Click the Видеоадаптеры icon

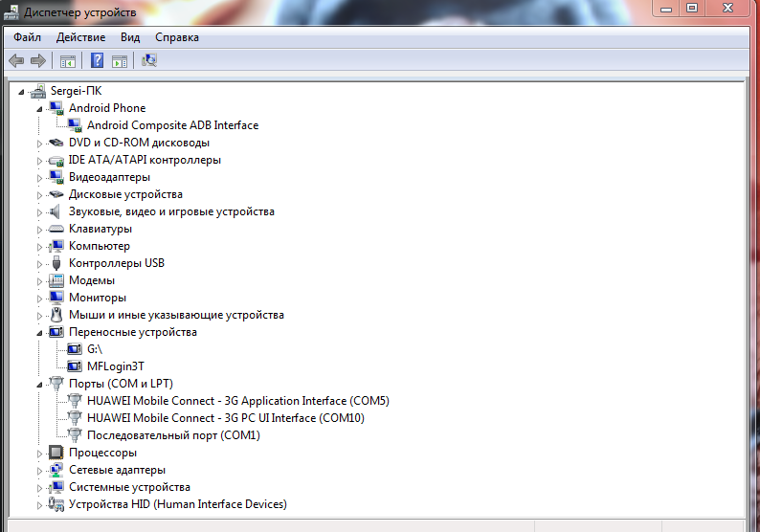point(56,177)
